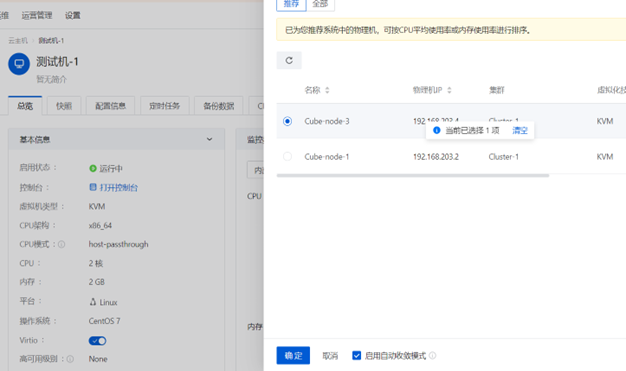This screenshot has height=371, width=626.
Task: Click the refresh icon above the host table
Action: coord(289,60)
